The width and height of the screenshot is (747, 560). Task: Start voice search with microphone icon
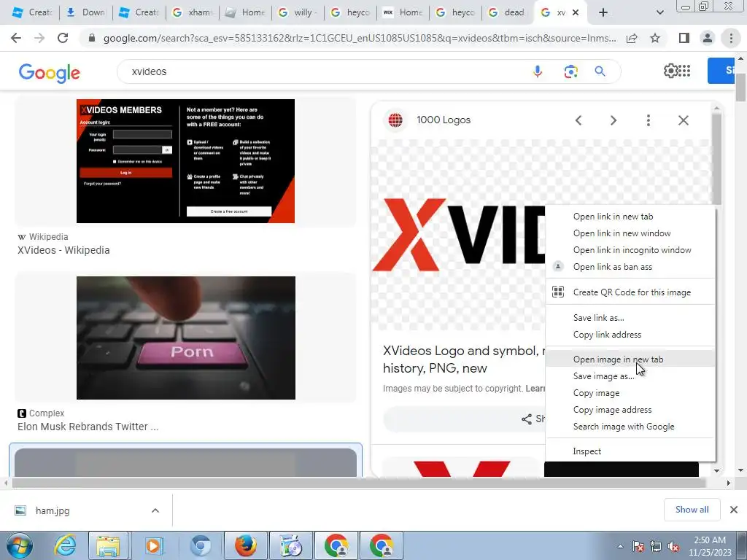point(538,71)
